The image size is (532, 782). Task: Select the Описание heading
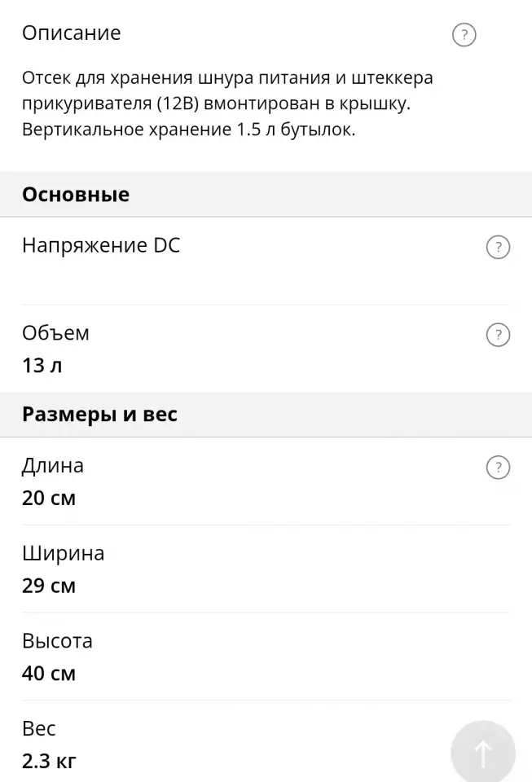(72, 33)
